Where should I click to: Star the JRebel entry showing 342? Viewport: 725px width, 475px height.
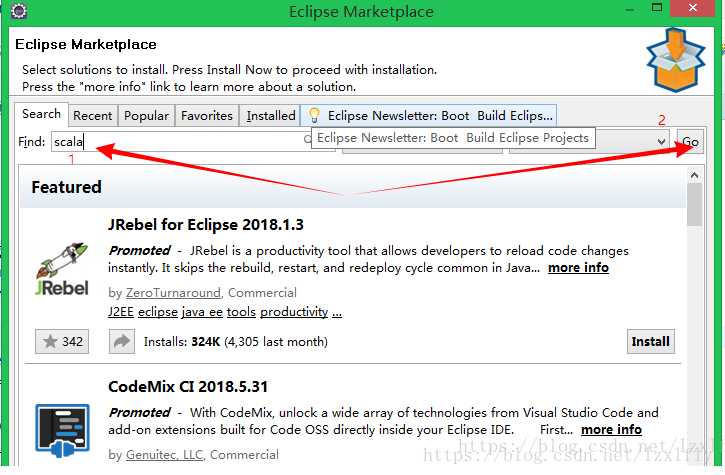coord(62,341)
